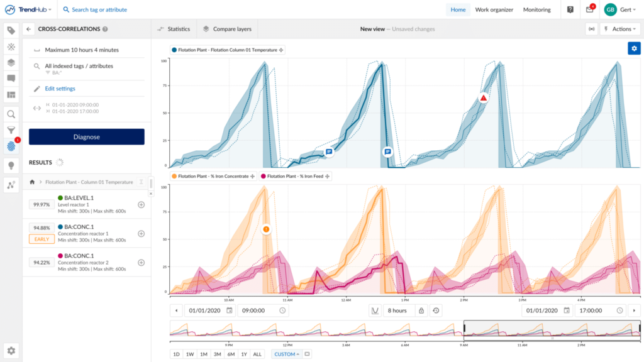
Task: Open the snowflake-shaped sidebar icon
Action: tap(11, 47)
